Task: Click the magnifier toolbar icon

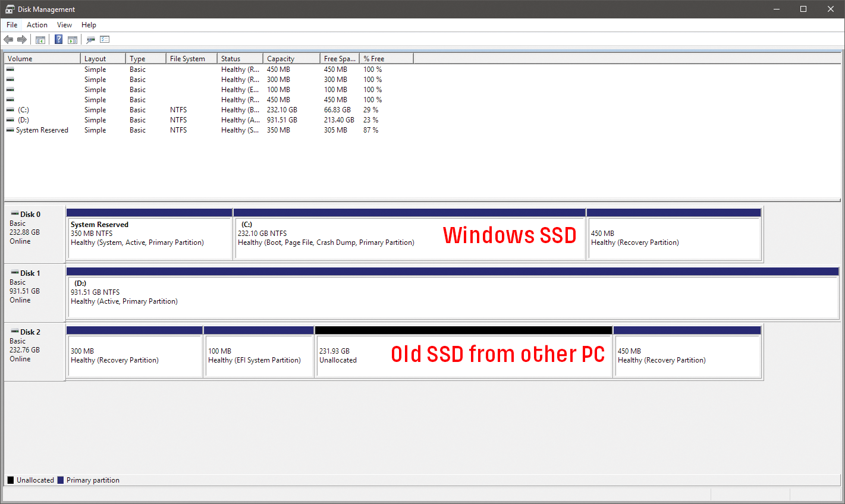Action: [90, 39]
